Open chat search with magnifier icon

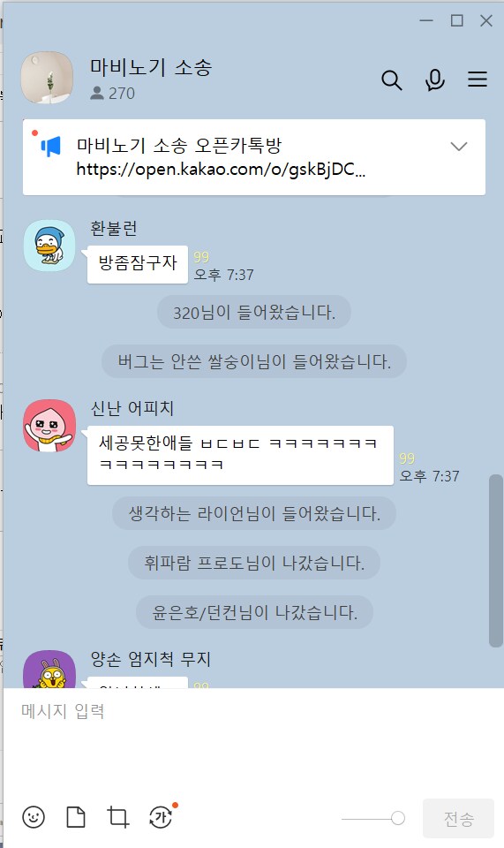[x=392, y=80]
